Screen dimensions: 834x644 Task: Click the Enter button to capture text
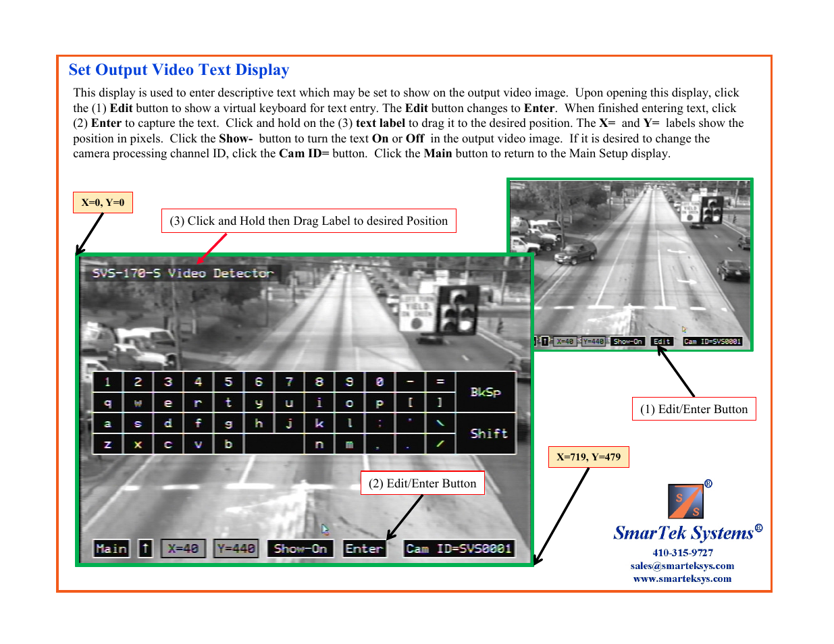[364, 549]
